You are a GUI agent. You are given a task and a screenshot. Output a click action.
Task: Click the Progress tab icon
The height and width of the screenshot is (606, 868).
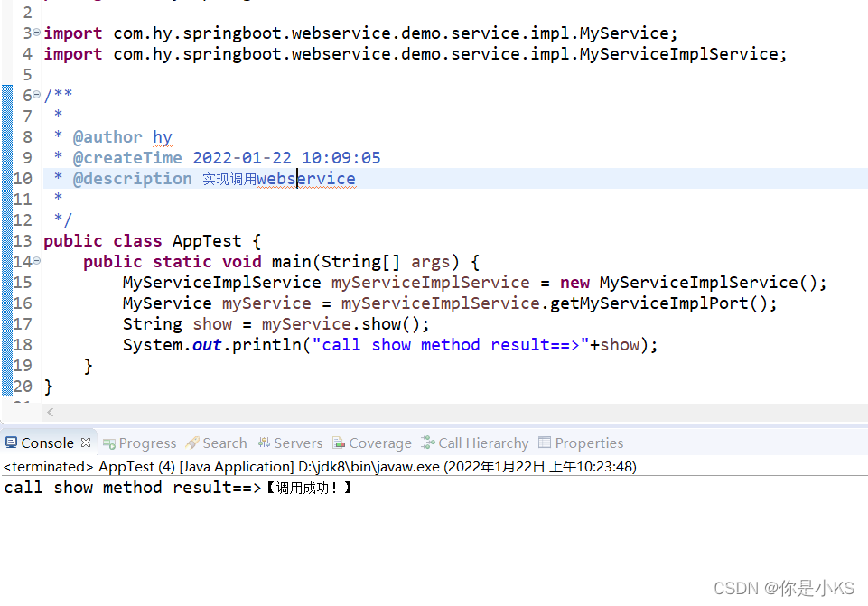tap(109, 443)
